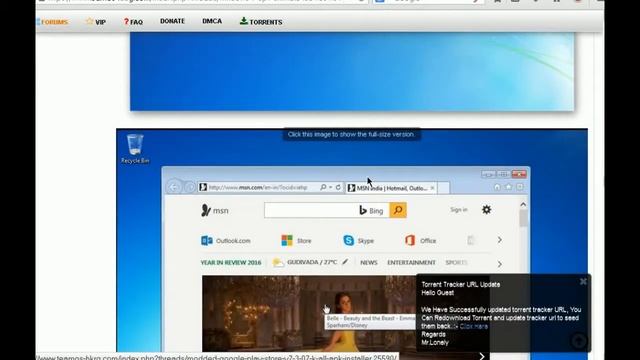Screen dimensions: 640x360
Task: Open the blue Windows desktop image at top
Action: [352, 71]
